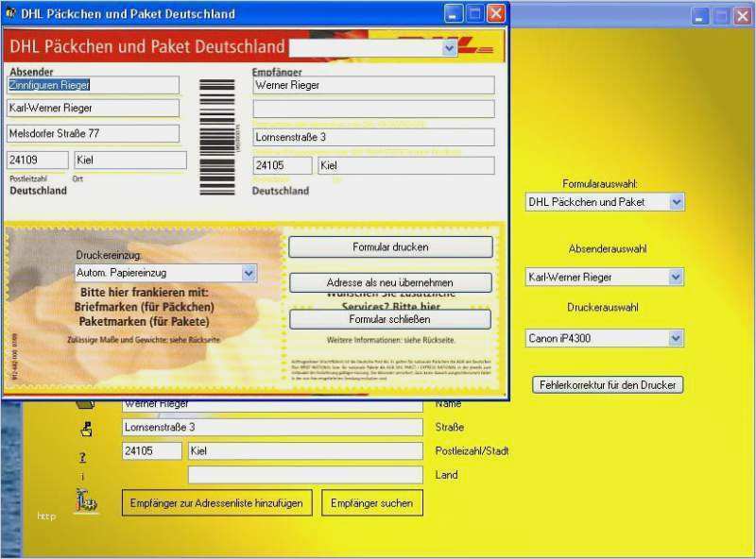Screen dimensions: 756x559
Task: Click the Melsdorfer Straße 77 sender field
Action: [93, 134]
